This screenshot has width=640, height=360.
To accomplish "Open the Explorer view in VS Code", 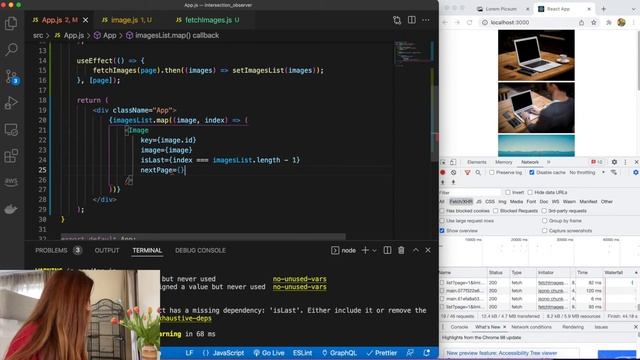I will [11, 23].
